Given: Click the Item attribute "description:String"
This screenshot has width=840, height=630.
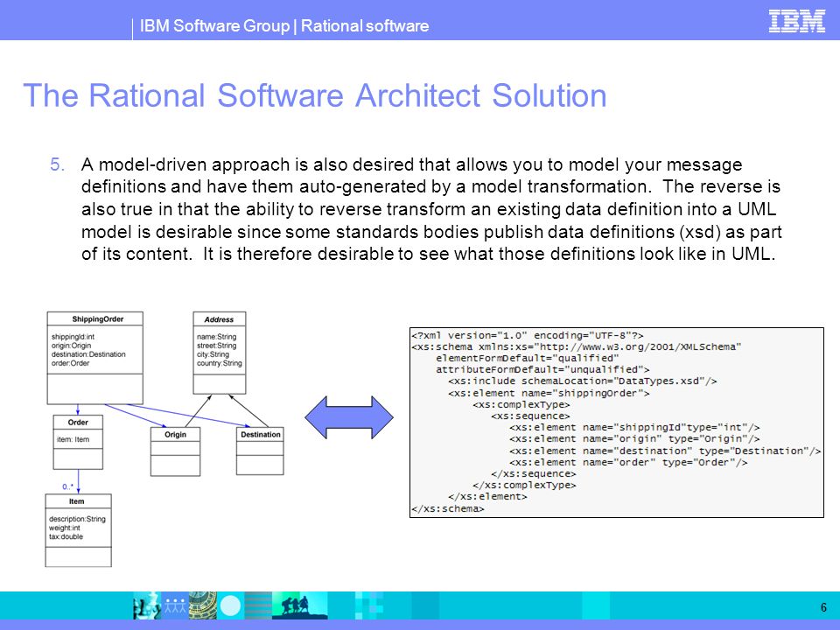Looking at the screenshot, I should tap(77, 519).
